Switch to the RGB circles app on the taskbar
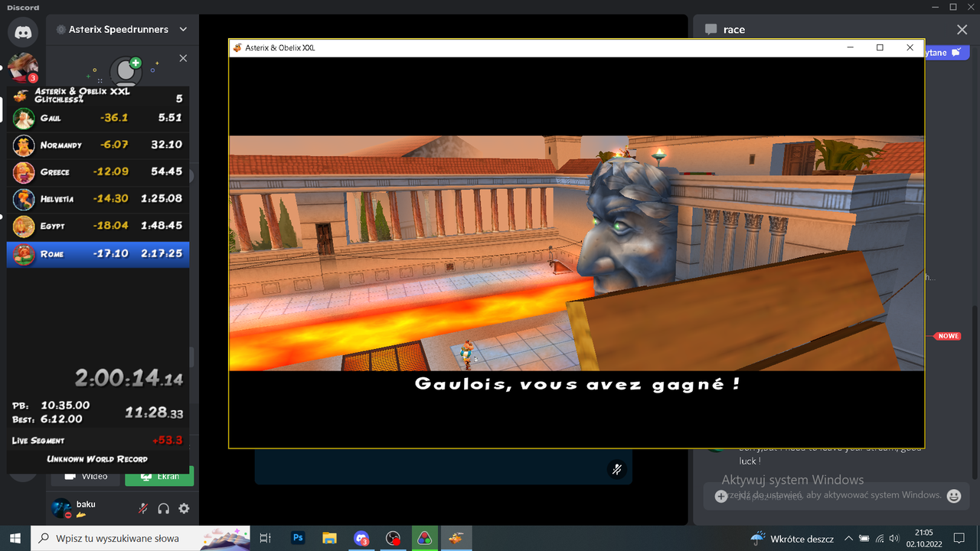Image resolution: width=980 pixels, height=551 pixels. tap(424, 538)
